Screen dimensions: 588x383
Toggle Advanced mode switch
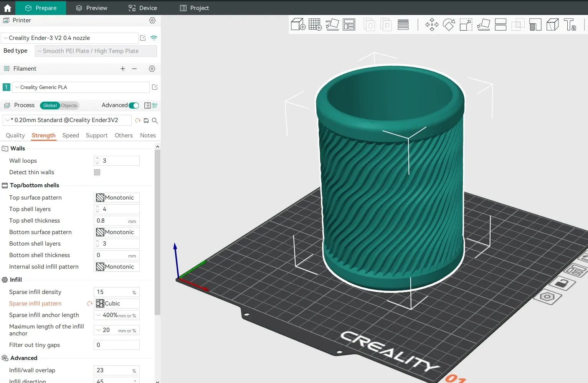coord(134,106)
